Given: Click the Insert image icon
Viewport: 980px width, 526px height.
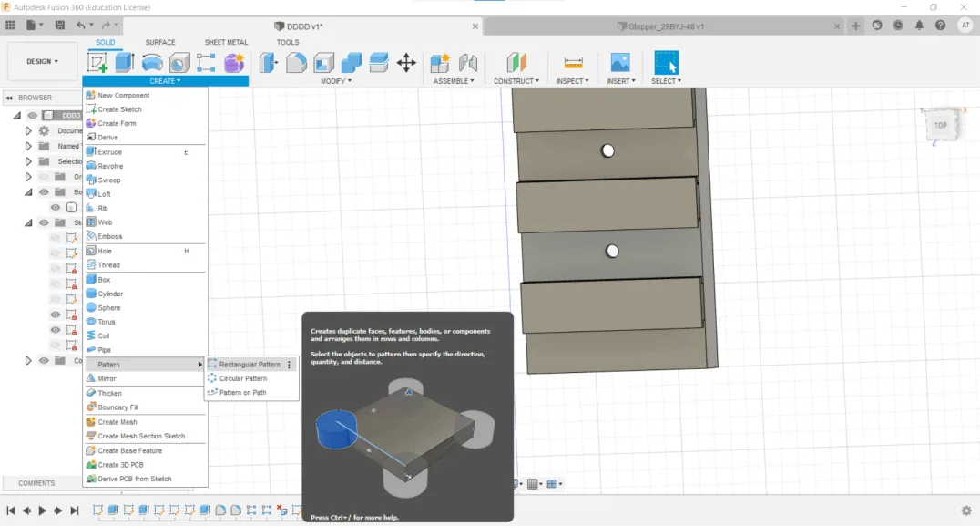Looking at the screenshot, I should pyautogui.click(x=620, y=63).
